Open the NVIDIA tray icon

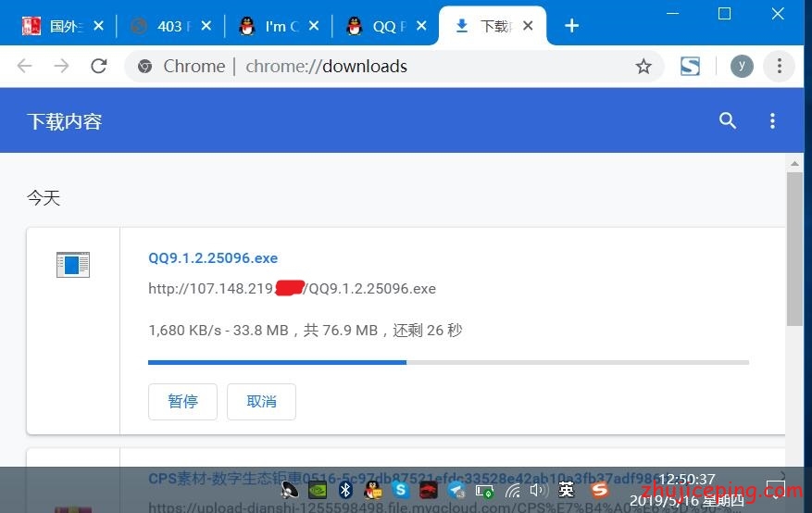point(318,490)
